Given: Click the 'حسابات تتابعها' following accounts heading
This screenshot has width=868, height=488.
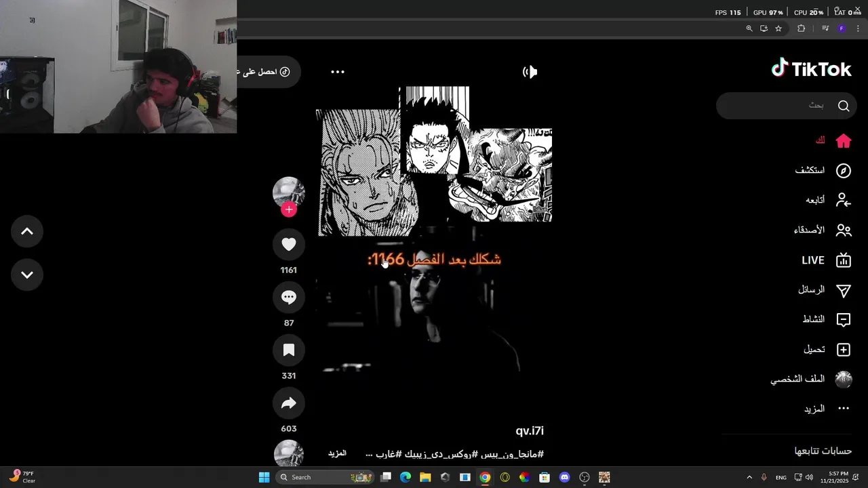Looking at the screenshot, I should (823, 451).
